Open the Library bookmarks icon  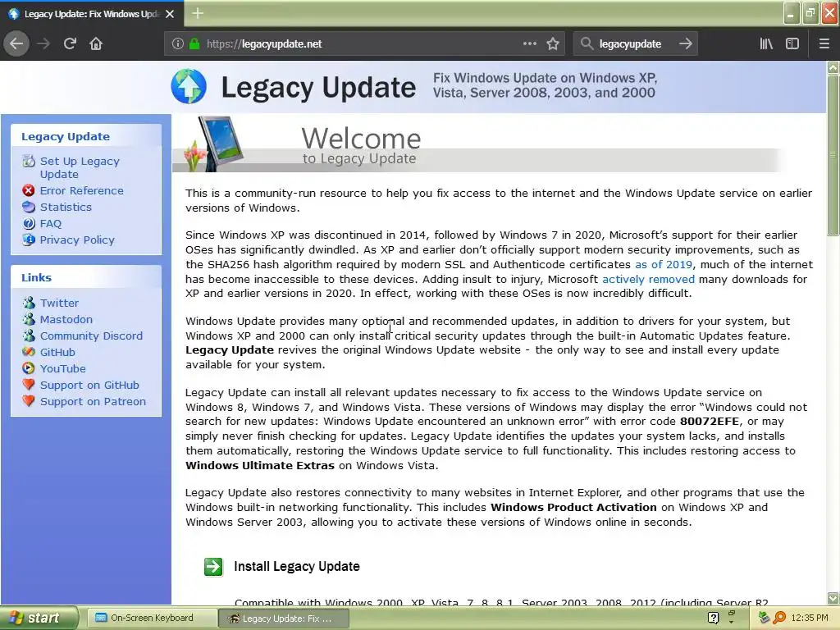tap(766, 44)
